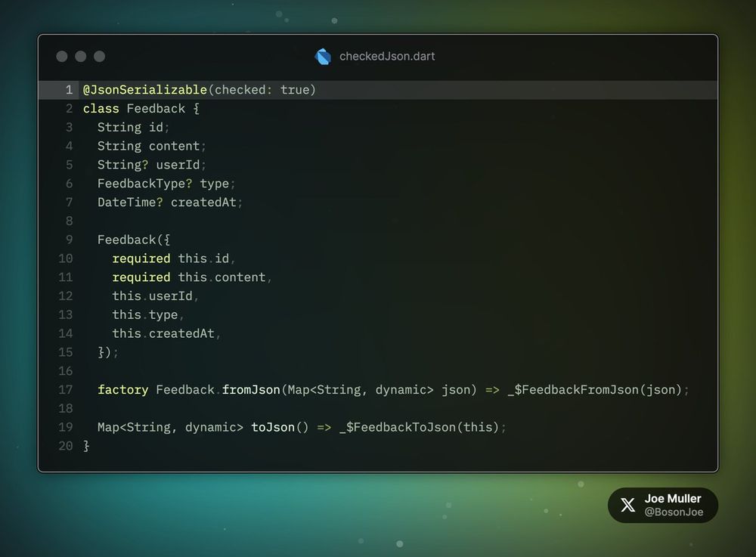Click line number 8 in gutter
The image size is (756, 557).
pos(69,221)
